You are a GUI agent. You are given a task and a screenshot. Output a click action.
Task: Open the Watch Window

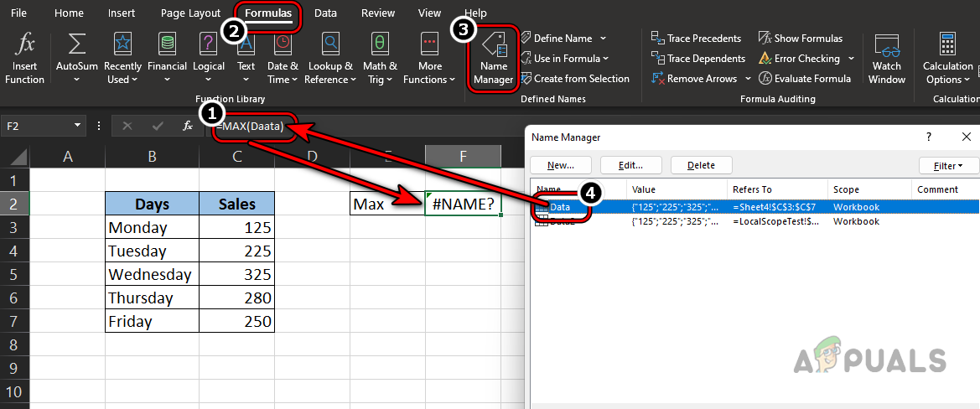886,58
